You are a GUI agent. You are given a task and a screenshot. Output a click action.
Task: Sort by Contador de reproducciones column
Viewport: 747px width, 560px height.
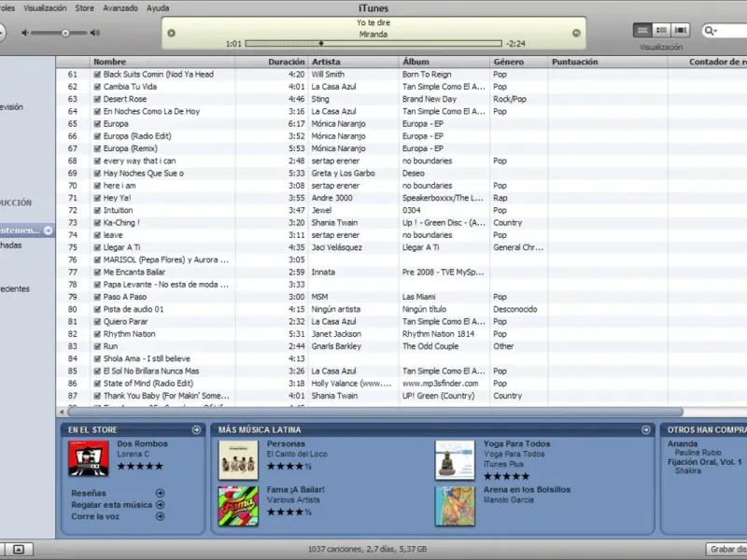708,62
